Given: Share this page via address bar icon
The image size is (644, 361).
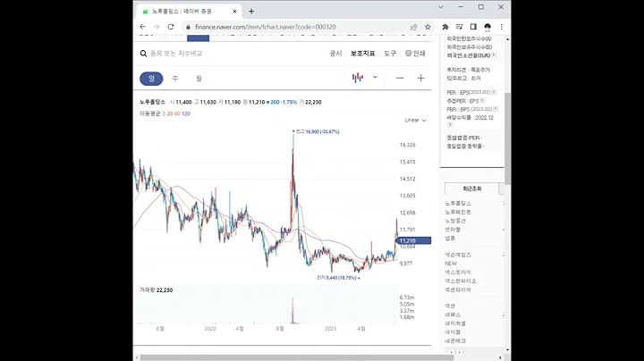Looking at the screenshot, I should [413, 27].
